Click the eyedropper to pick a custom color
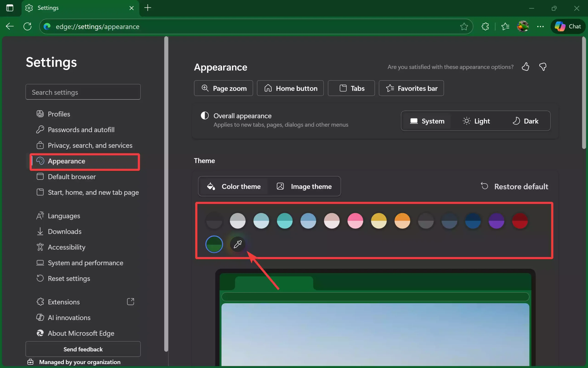Screen dimensions: 588x368 click(x=237, y=244)
